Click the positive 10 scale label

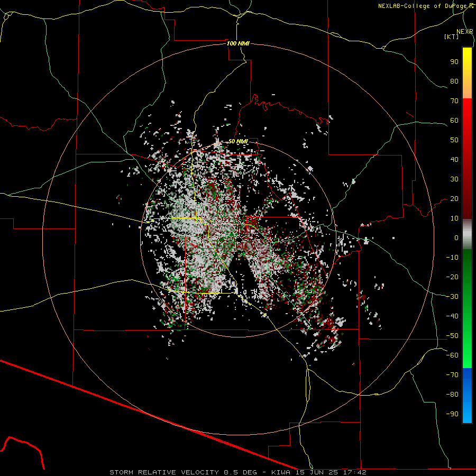(x=454, y=218)
